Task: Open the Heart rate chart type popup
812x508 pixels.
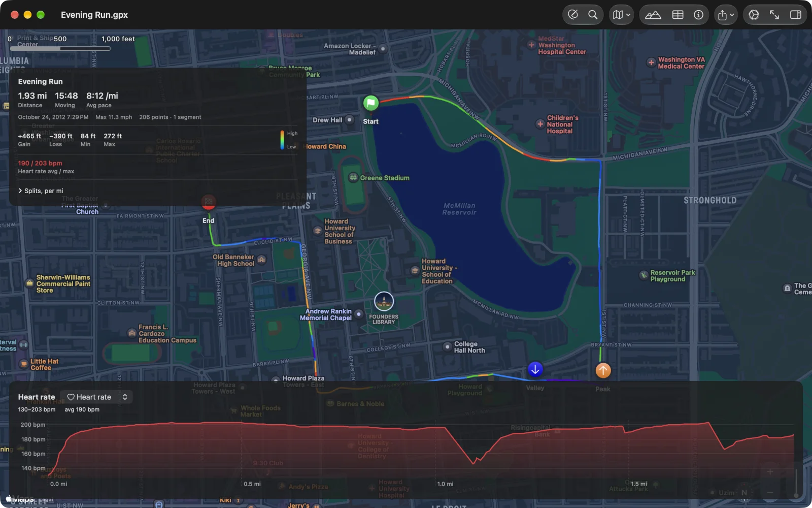Action: (96, 397)
